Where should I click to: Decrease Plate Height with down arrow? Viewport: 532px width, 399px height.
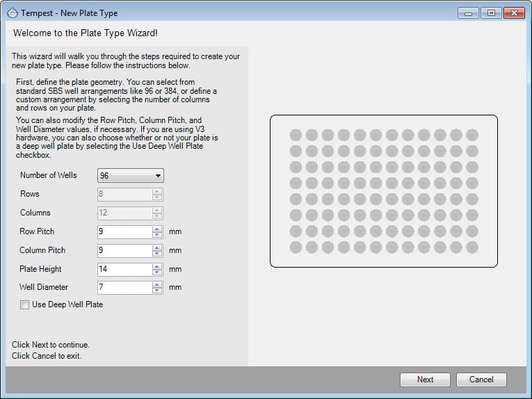tap(158, 272)
